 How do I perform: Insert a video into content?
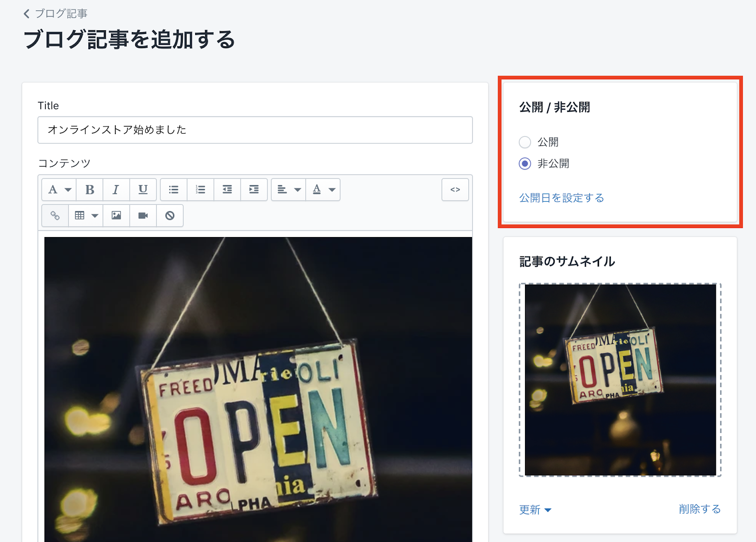click(143, 216)
